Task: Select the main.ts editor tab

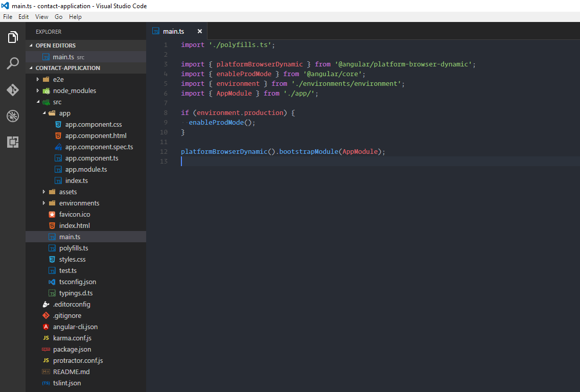Action: [173, 31]
